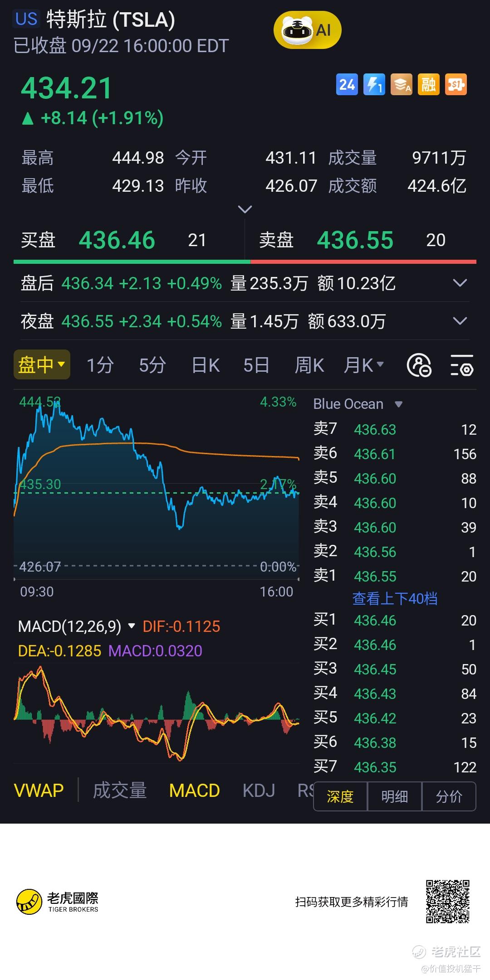The height and width of the screenshot is (980, 490).
Task: Tap the 买4 row at 436.43
Action: click(x=395, y=694)
